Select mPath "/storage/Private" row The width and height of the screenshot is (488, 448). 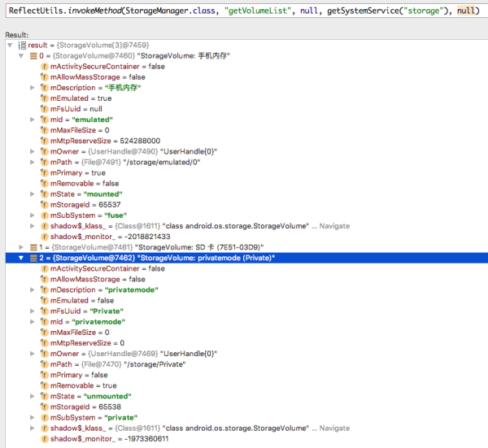246,364
